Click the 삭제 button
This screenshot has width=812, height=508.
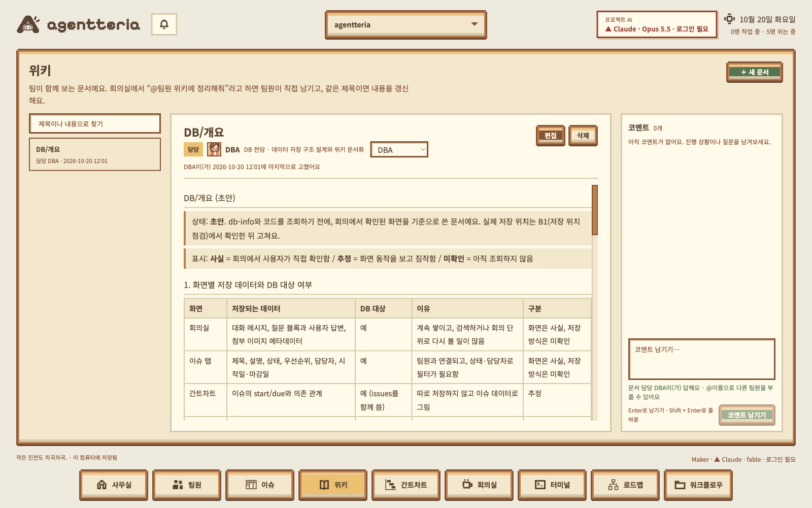583,136
